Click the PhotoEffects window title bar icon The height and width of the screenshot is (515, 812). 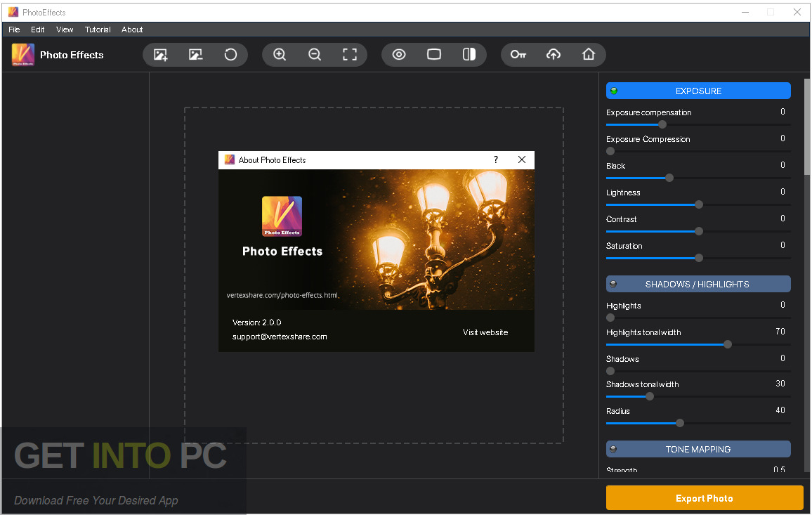click(13, 12)
